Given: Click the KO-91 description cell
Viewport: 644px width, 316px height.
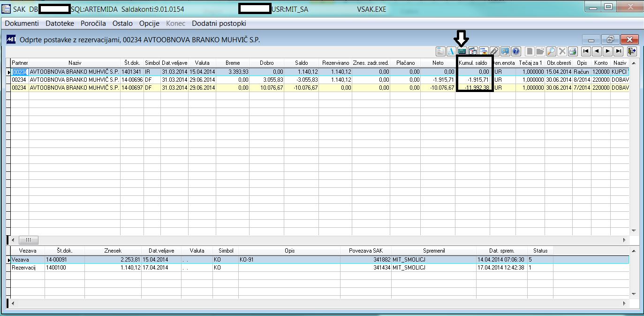Looking at the screenshot, I should click(x=289, y=259).
